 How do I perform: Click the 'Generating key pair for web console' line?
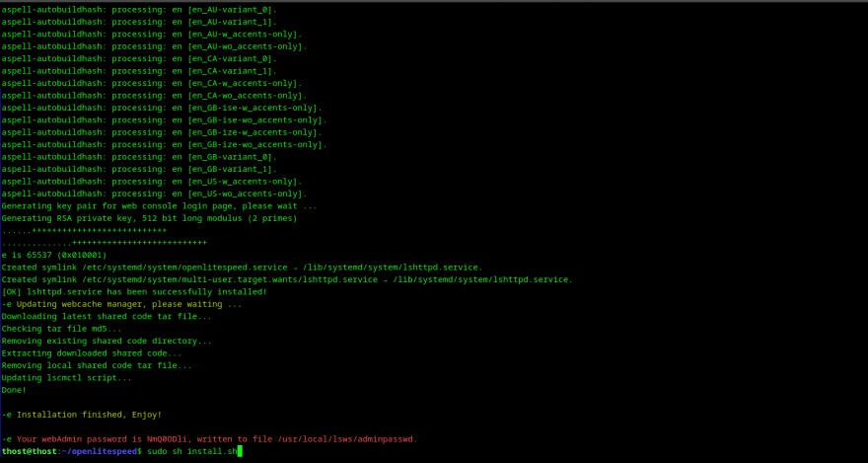coord(160,206)
